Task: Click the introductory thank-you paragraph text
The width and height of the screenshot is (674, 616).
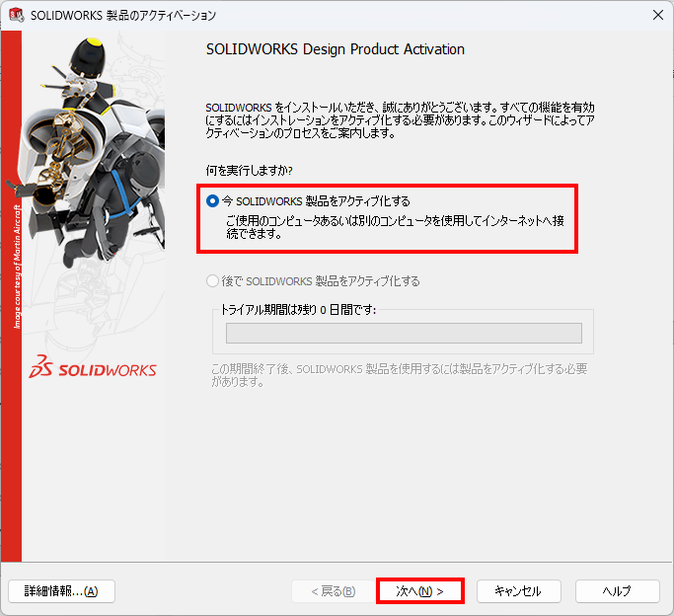Action: point(401,119)
